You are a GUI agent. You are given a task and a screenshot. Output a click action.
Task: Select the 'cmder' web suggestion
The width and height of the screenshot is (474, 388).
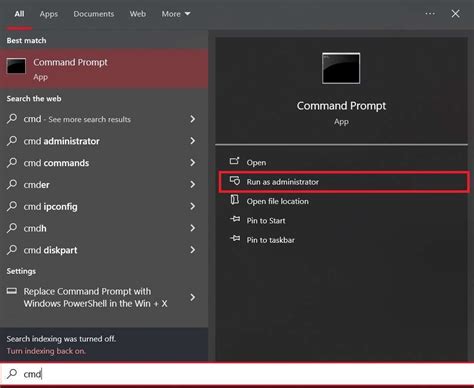tap(104, 184)
